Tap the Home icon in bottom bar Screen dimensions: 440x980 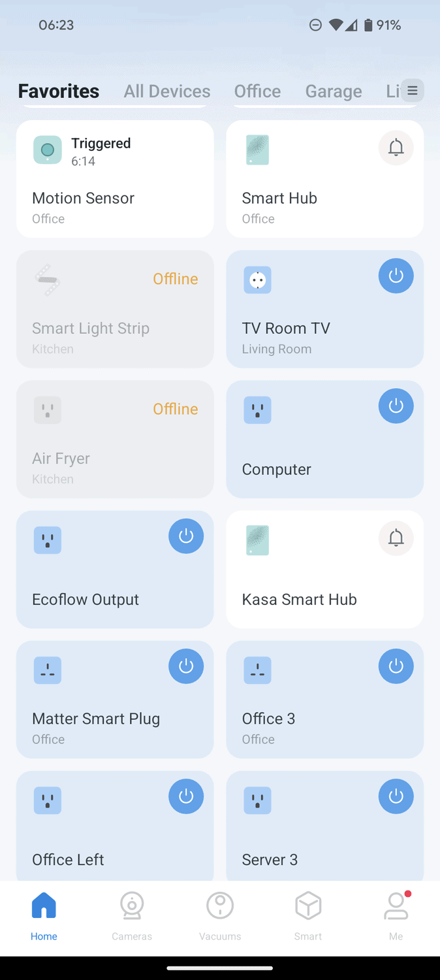coord(44,907)
